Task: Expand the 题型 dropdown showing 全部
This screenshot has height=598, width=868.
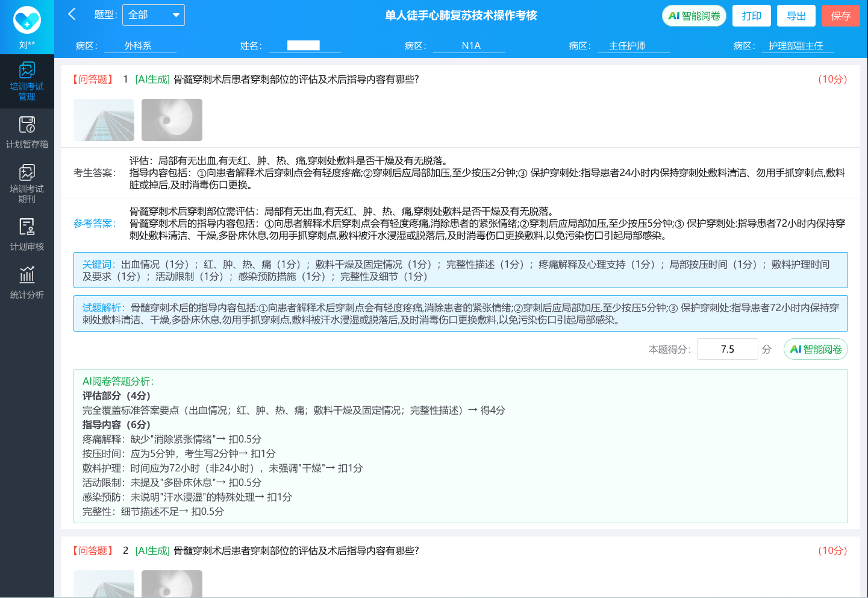Action: click(154, 15)
